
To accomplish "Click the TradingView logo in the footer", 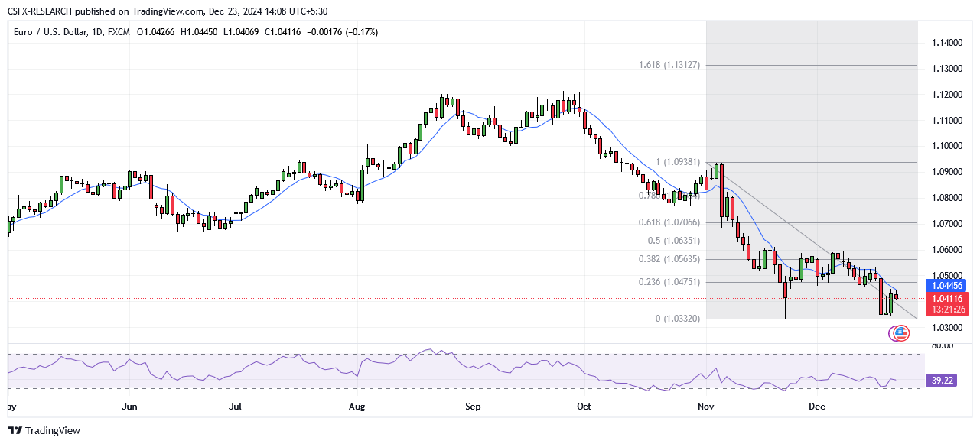I will 44,430.
